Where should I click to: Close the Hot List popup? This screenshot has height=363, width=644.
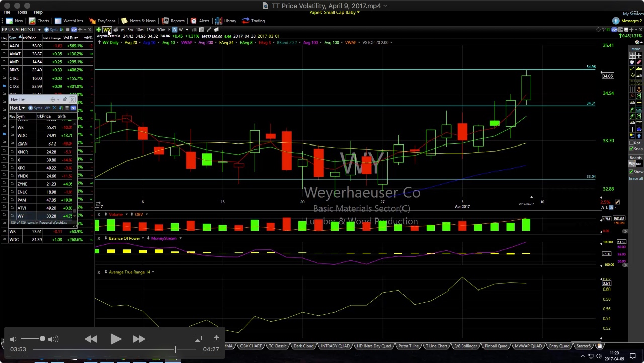72,100
